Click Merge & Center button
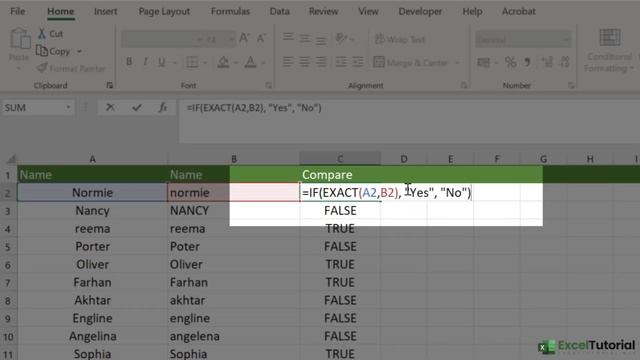This screenshot has height=360, width=640. click(x=411, y=62)
